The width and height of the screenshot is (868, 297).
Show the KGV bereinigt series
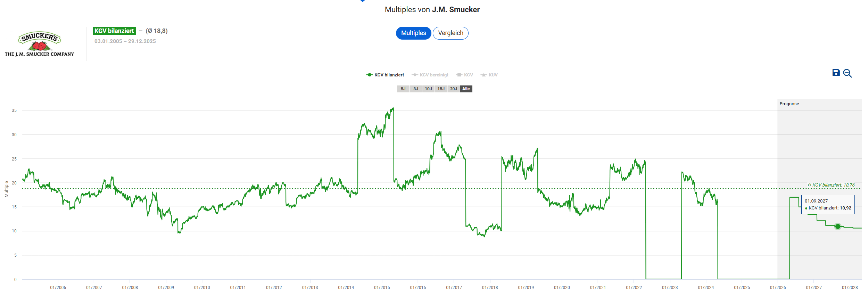point(430,75)
